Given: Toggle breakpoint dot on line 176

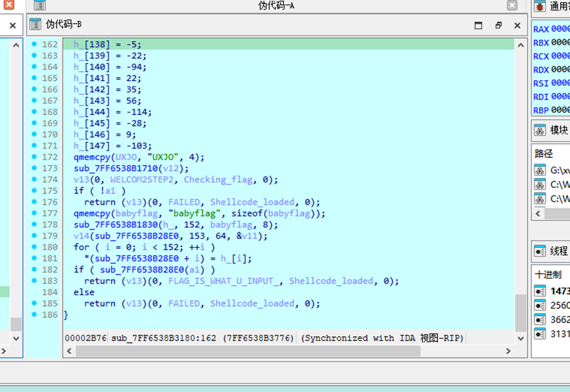Looking at the screenshot, I should coord(34,202).
